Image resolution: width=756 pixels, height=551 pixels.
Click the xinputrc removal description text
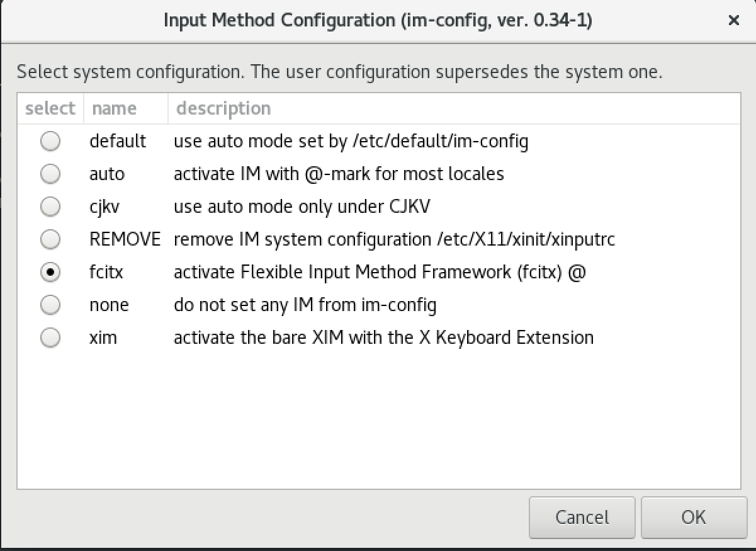pos(394,239)
